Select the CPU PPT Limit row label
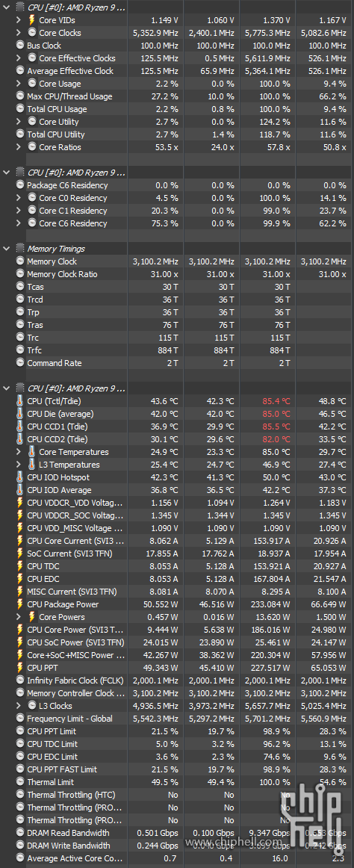The height and width of the screenshot is (868, 354). (x=52, y=731)
